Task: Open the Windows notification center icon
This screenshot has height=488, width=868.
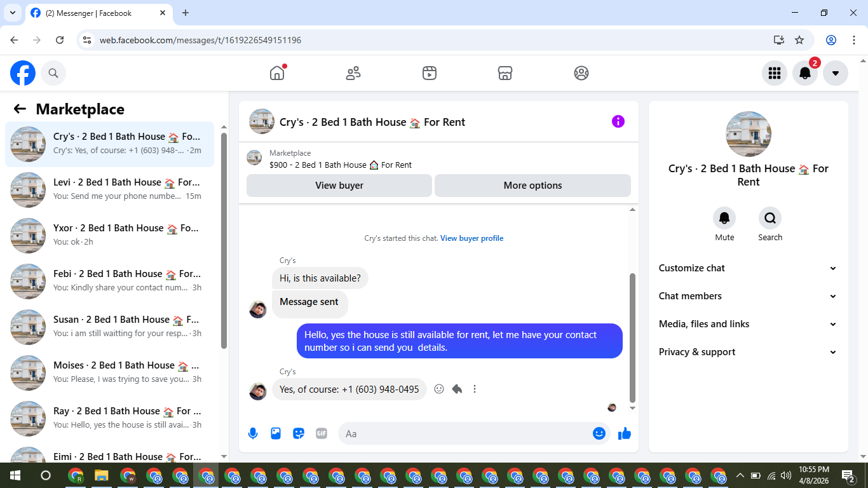Action: [x=848, y=476]
